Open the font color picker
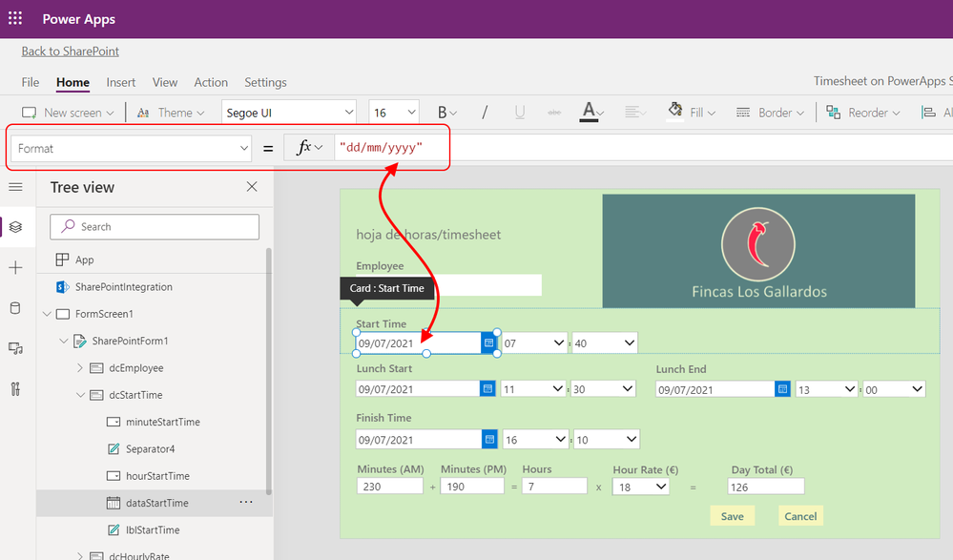This screenshot has width=953, height=560. [591, 112]
